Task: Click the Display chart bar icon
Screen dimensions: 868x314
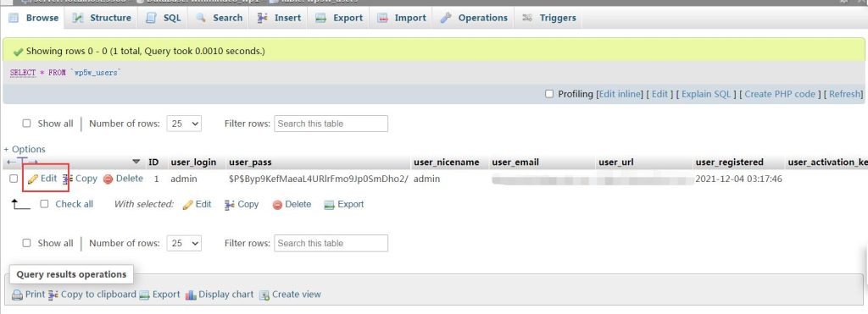Action: pos(191,295)
